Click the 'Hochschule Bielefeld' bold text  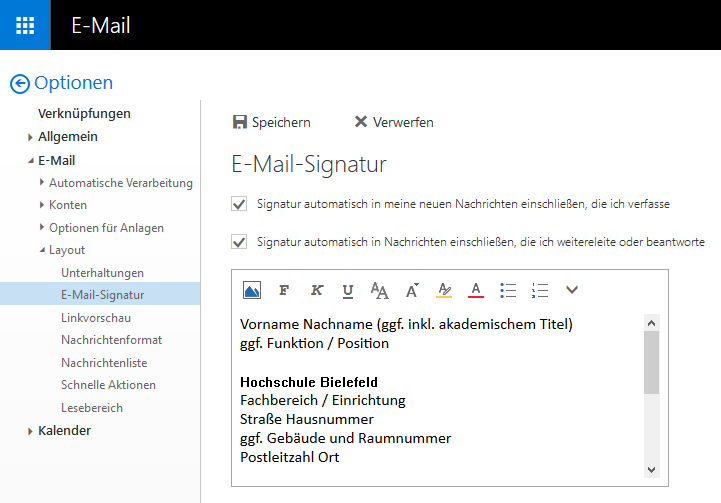click(x=309, y=382)
